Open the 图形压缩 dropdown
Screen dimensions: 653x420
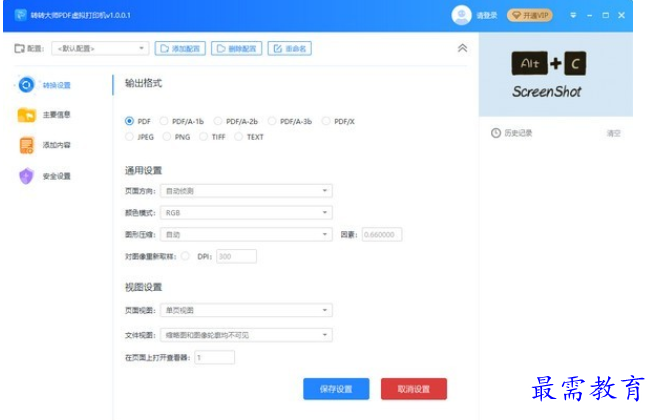tap(246, 234)
